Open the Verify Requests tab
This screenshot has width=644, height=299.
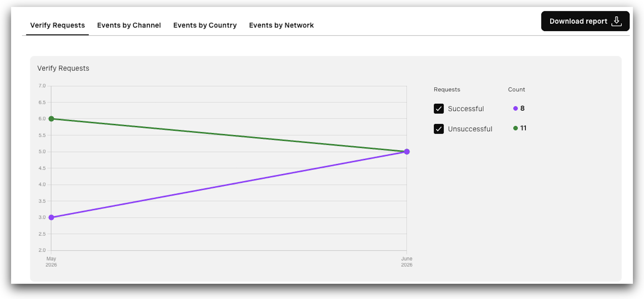[57, 25]
